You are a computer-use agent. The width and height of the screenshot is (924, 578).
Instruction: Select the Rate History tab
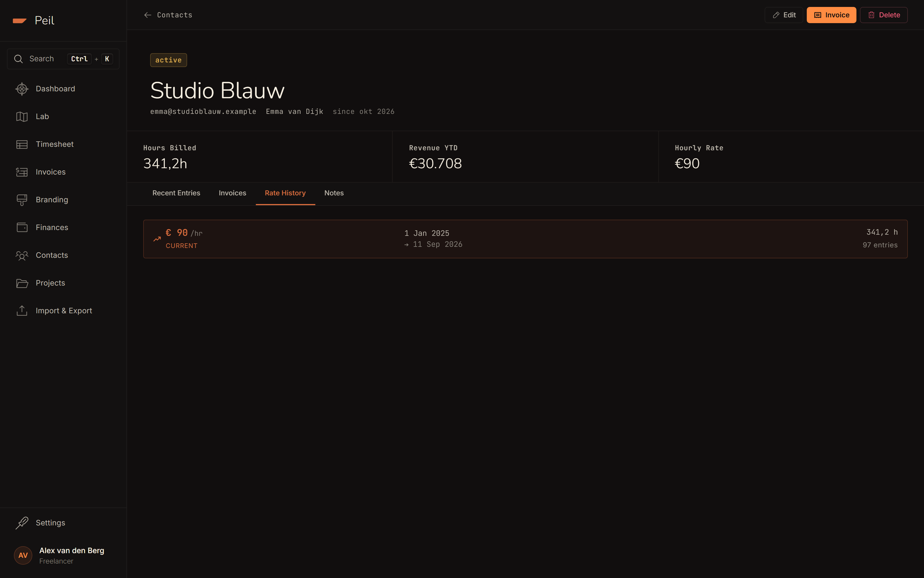coord(285,193)
